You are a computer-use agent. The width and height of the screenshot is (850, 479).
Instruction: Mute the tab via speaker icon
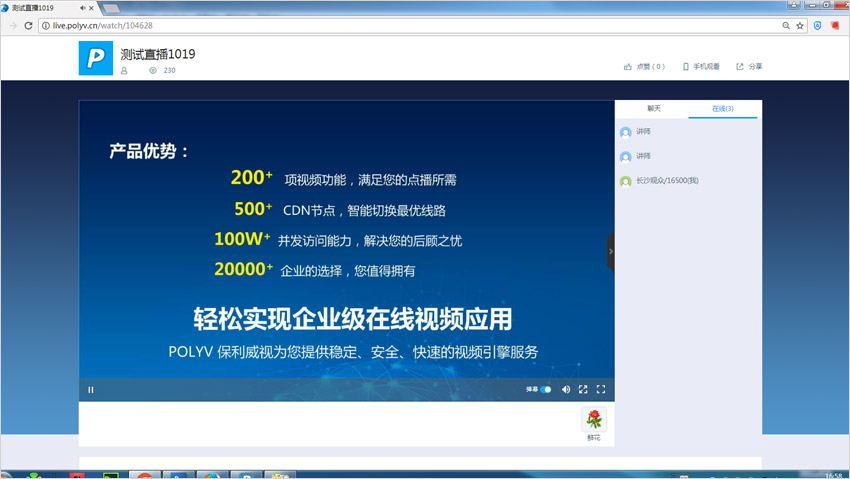pos(82,8)
